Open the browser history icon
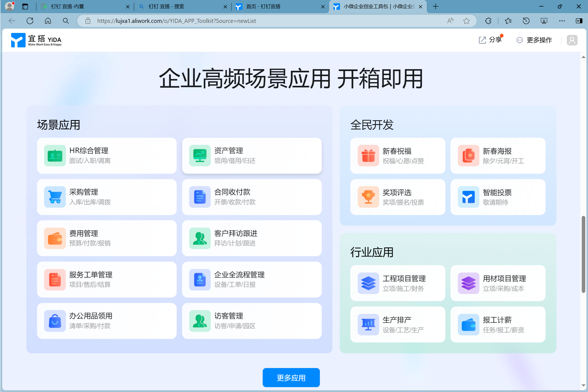This screenshot has height=392, width=588. (x=526, y=21)
